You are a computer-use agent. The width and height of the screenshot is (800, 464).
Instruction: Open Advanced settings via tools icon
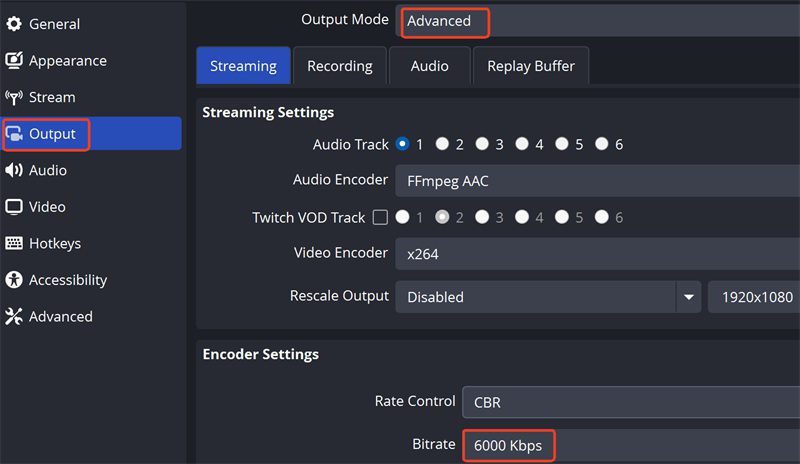click(x=14, y=317)
